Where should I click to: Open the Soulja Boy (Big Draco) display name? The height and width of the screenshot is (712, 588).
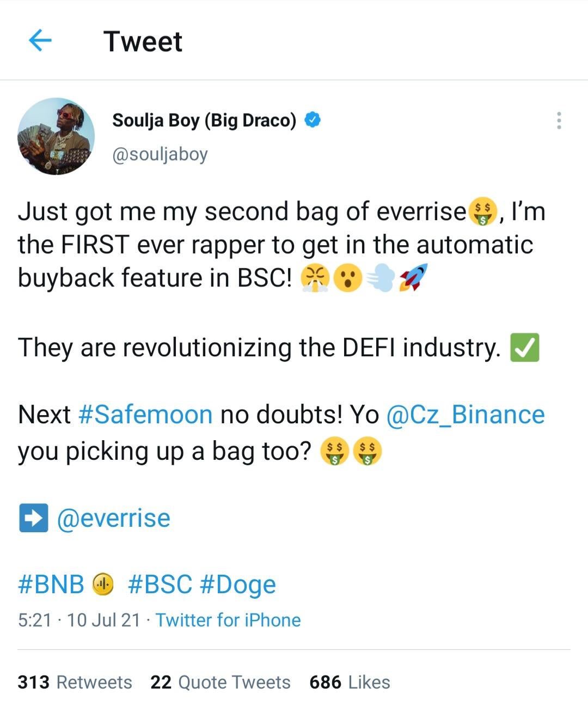pos(204,120)
